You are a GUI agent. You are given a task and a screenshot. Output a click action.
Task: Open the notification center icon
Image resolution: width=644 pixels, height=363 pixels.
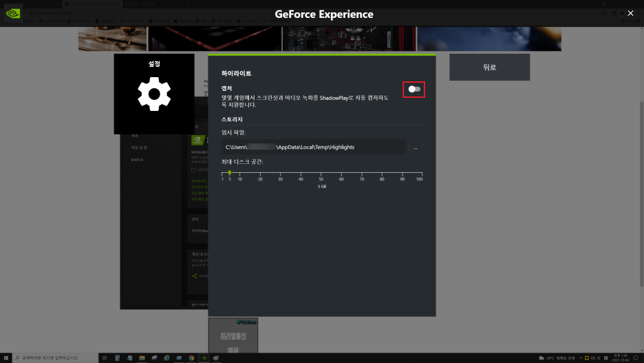click(x=636, y=358)
